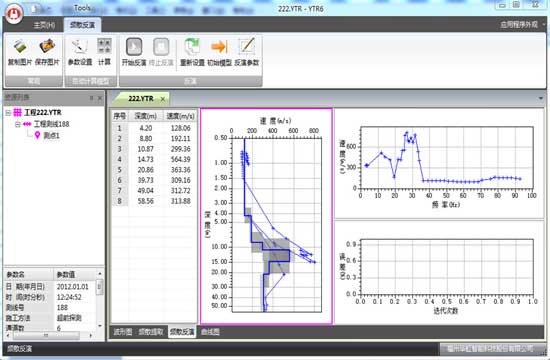Collapse the 工程222.YTR tree node
Screen dimensions: 550x360
point(8,113)
